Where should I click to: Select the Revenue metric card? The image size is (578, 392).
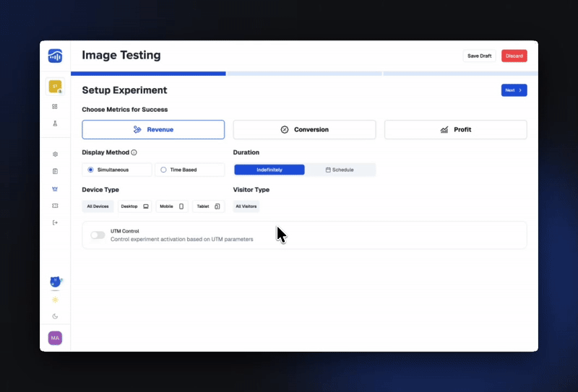(x=153, y=130)
